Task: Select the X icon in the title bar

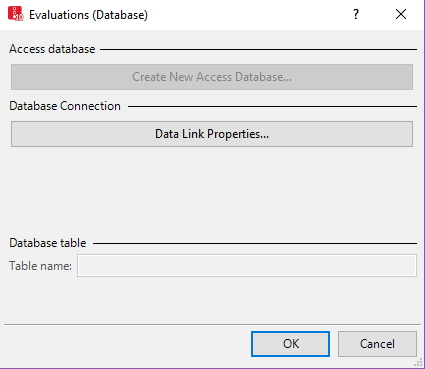Action: pos(401,14)
